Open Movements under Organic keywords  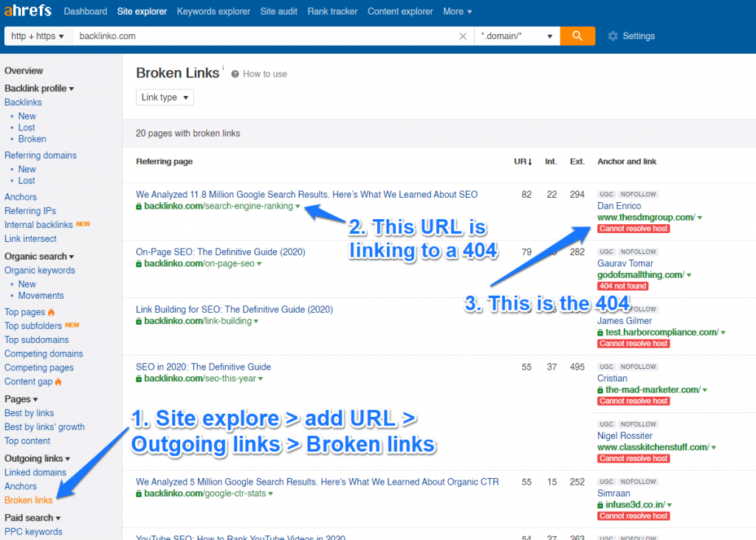(41, 295)
